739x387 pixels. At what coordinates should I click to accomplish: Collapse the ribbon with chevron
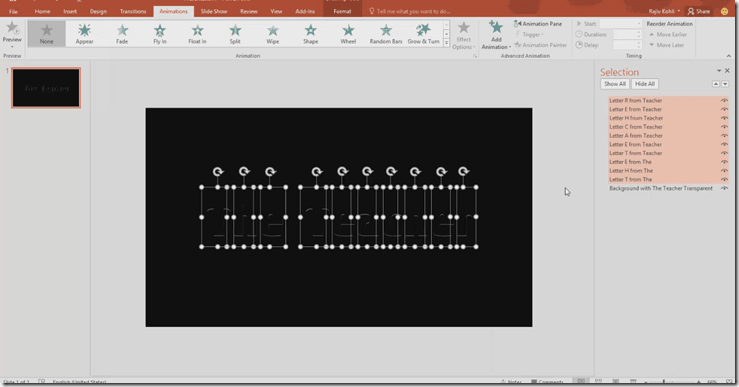pyautogui.click(x=729, y=56)
